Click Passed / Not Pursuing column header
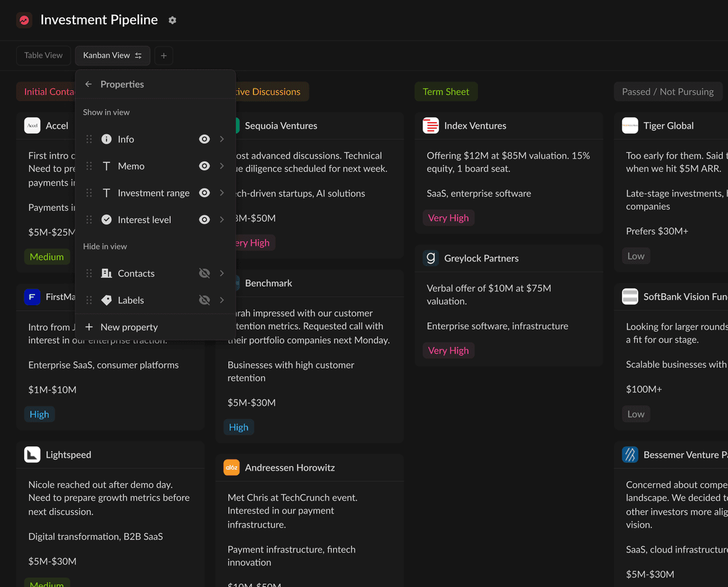 (x=667, y=92)
